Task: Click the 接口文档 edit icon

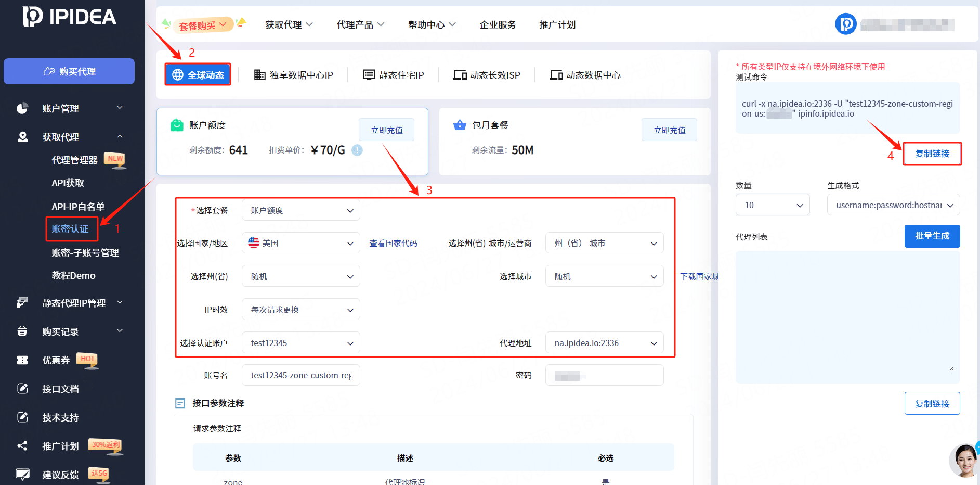Action: (22, 389)
